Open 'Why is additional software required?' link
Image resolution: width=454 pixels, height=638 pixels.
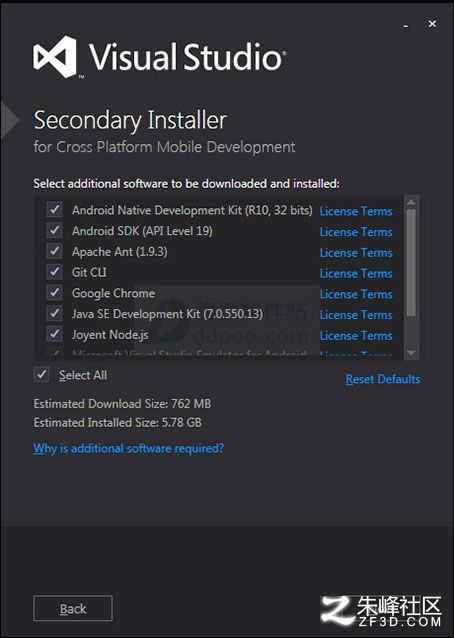(x=129, y=448)
